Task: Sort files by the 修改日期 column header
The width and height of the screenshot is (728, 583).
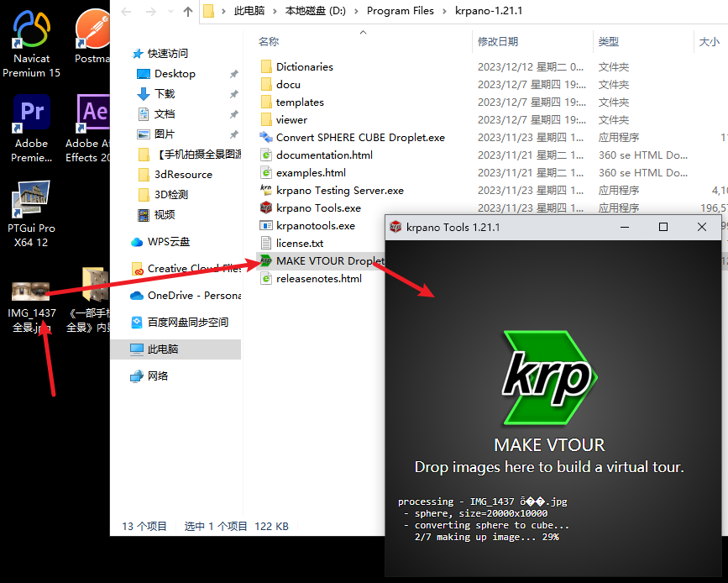Action: pos(498,42)
